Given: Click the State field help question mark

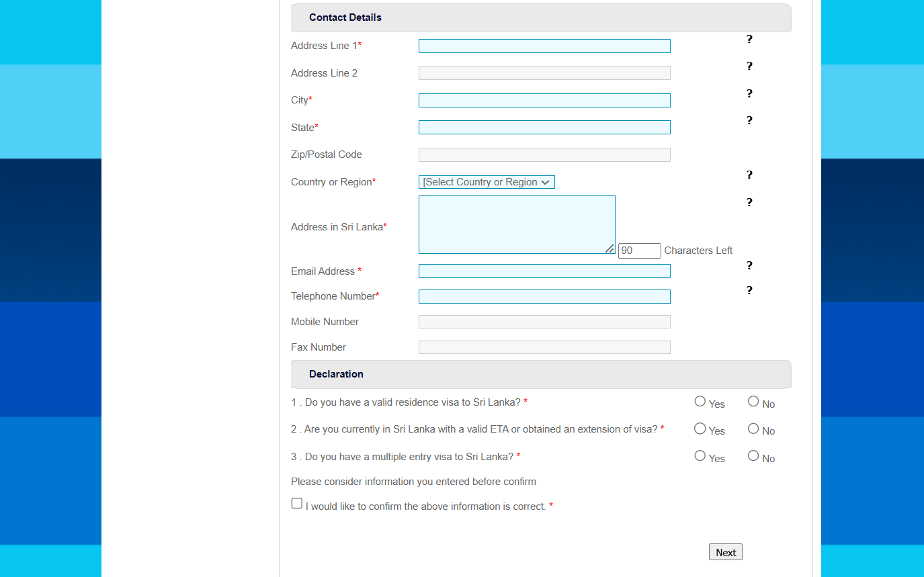Looking at the screenshot, I should 749,121.
